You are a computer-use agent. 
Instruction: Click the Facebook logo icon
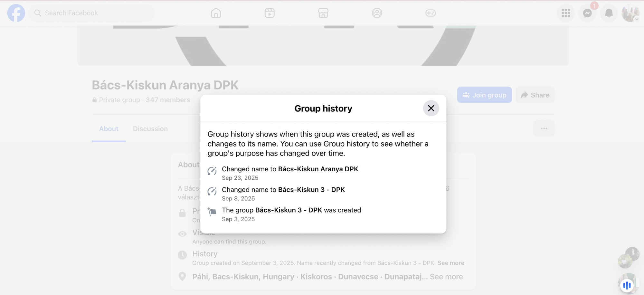click(16, 13)
